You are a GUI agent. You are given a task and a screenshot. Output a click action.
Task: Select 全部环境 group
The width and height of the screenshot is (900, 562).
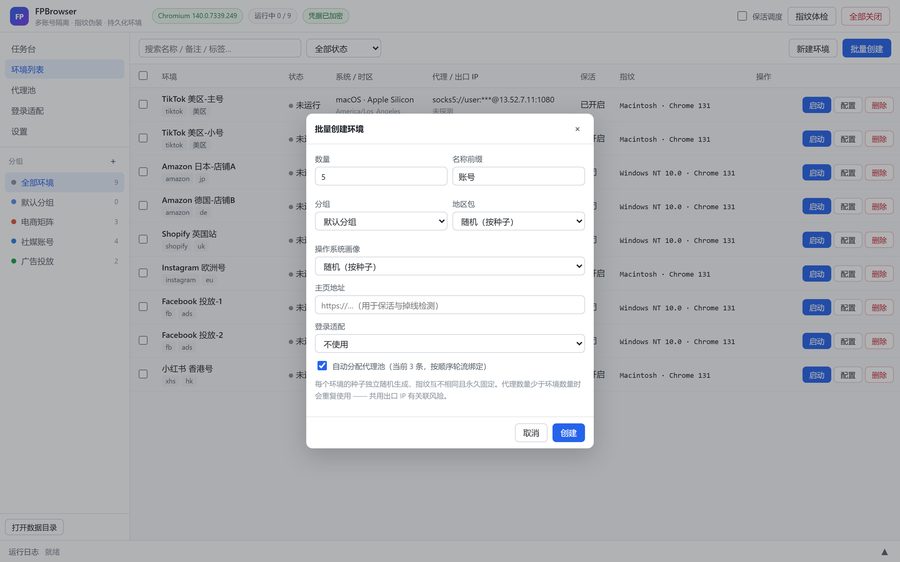[x=64, y=183]
